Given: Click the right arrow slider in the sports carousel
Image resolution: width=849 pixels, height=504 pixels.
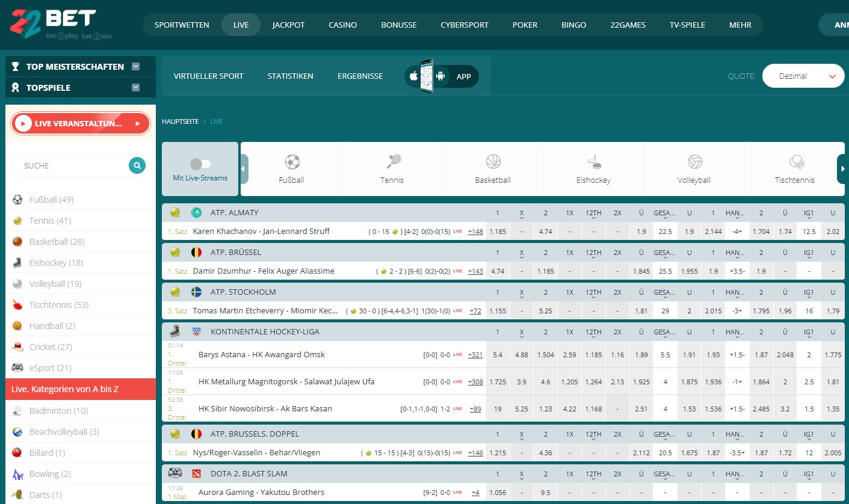Looking at the screenshot, I should tap(841, 169).
